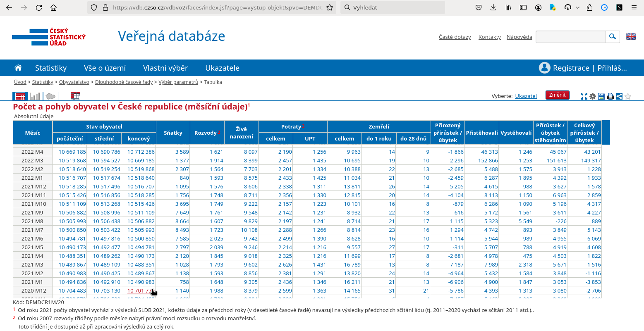Click the Změnit button
644x331 pixels.
click(558, 95)
